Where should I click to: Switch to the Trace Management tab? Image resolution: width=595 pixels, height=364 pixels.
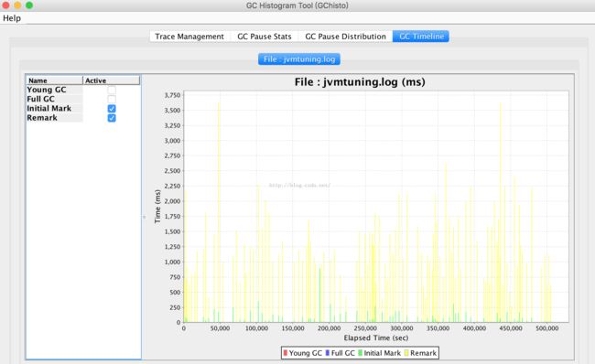point(189,37)
